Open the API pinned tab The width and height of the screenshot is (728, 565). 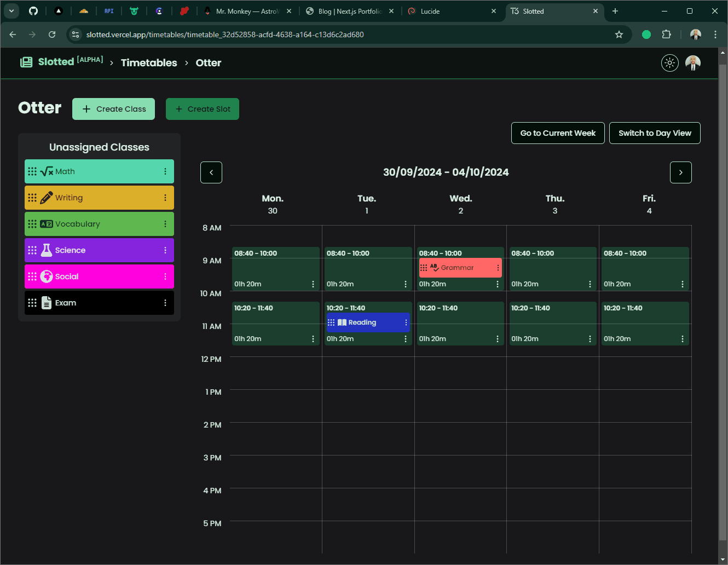coord(109,11)
